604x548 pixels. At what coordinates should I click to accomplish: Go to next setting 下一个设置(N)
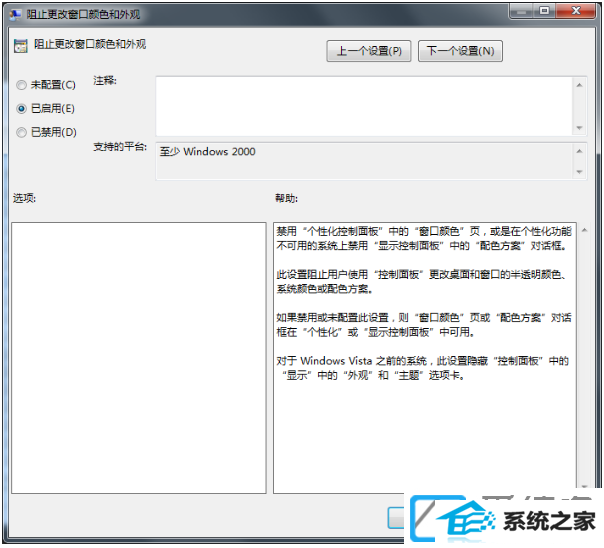(x=460, y=51)
